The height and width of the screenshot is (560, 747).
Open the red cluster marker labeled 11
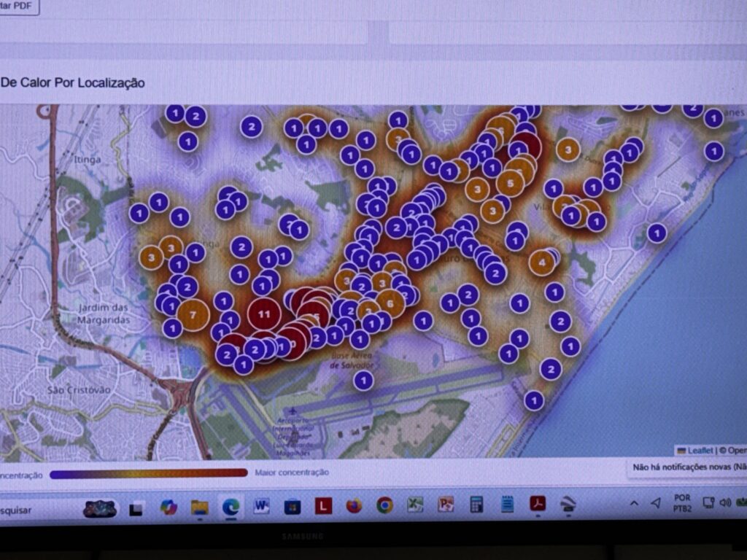tap(264, 314)
